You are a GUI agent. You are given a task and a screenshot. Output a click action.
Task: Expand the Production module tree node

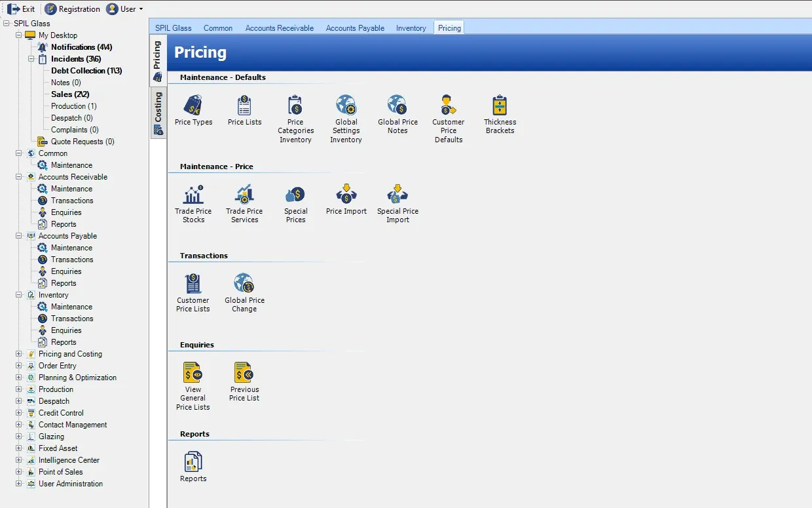tap(19, 389)
